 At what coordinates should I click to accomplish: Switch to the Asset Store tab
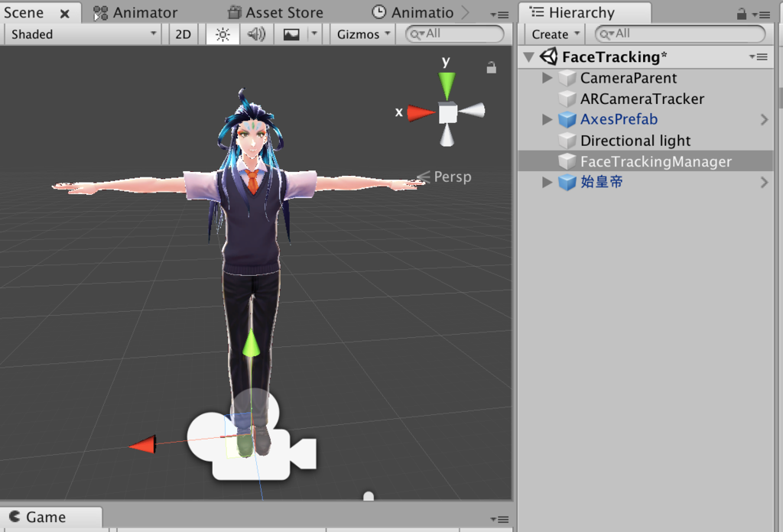pyautogui.click(x=275, y=12)
